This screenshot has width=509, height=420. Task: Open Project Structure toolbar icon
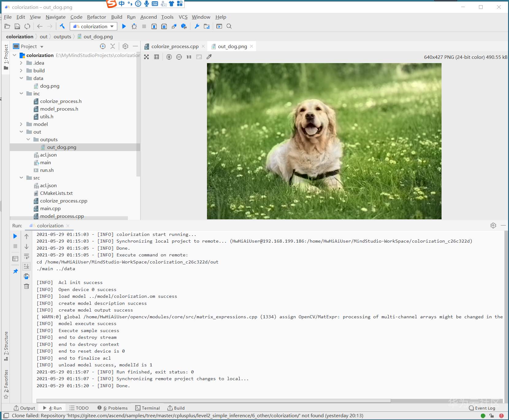(x=207, y=26)
